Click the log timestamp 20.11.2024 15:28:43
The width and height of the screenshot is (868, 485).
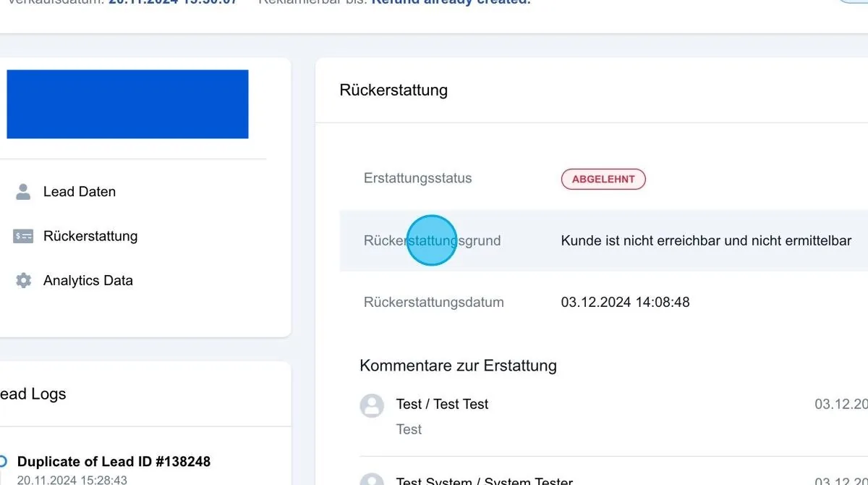click(72, 479)
